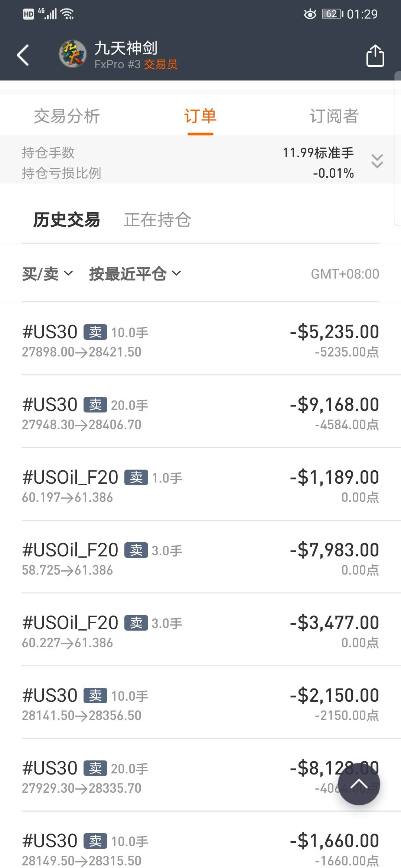Tap the share icon in header
Screen dimensions: 401x868
coord(375,56)
